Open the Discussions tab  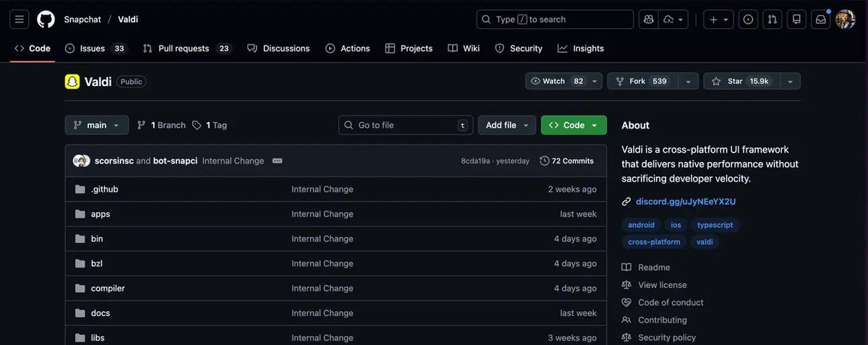(278, 48)
